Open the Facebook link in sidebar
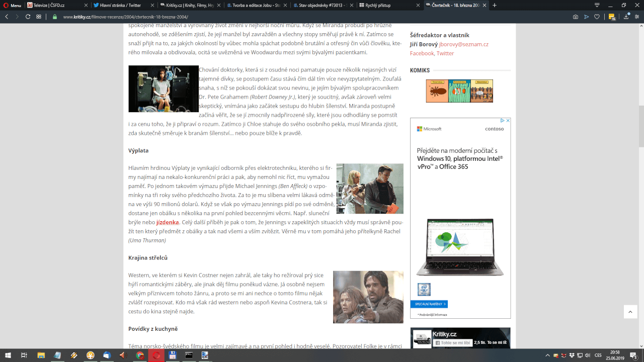The height and width of the screenshot is (362, 644). tap(422, 53)
